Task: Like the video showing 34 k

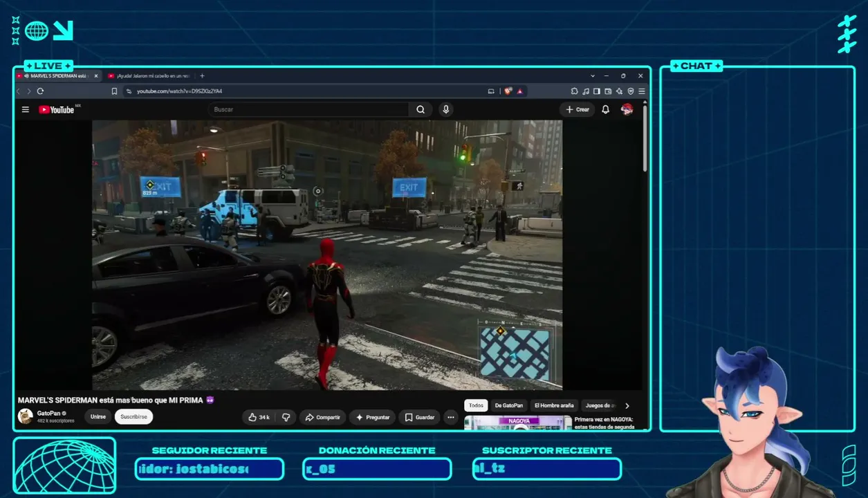Action: [x=259, y=417]
